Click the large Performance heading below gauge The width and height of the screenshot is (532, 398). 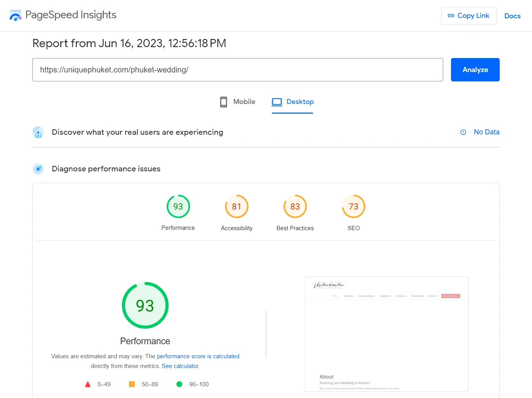145,341
